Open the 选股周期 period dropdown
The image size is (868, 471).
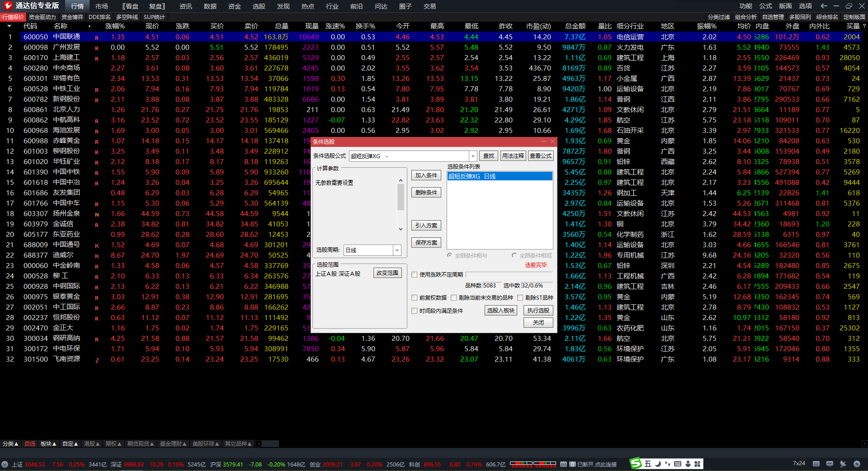[397, 250]
